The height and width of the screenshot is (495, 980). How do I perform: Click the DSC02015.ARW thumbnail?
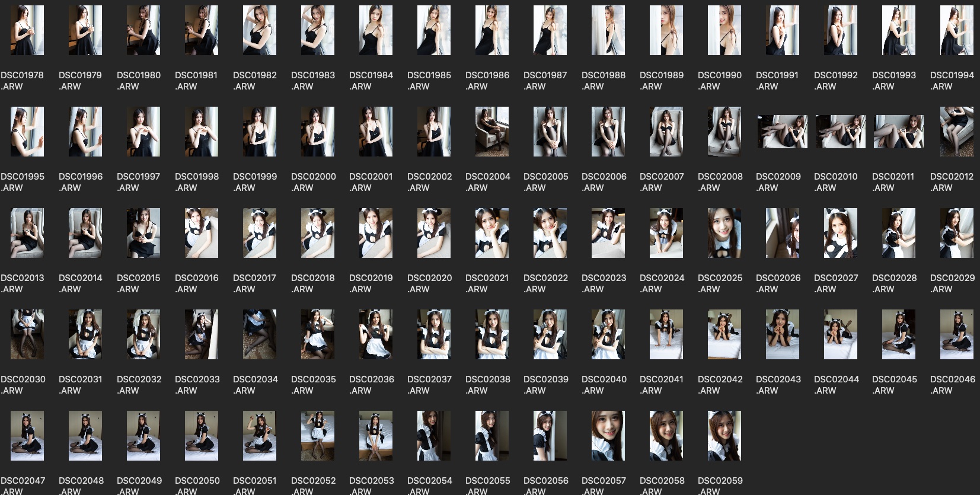[143, 233]
